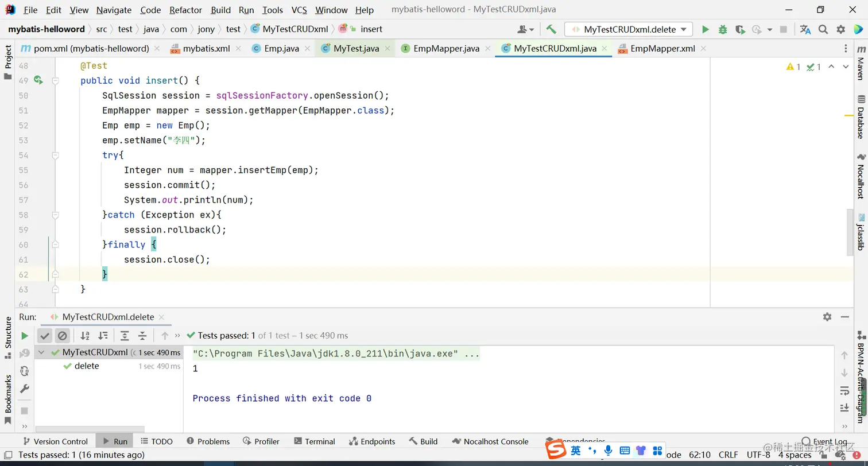Run MyTestCRUDxml.delete with the green play icon
This screenshot has height=466, width=868.
[706, 29]
